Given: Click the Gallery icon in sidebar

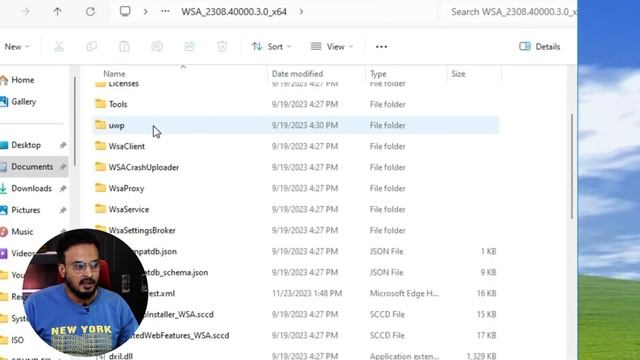Looking at the screenshot, I should coord(4,102).
